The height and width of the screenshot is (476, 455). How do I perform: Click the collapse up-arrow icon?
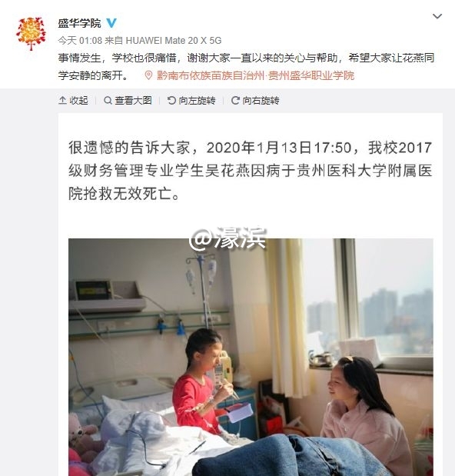point(62,101)
